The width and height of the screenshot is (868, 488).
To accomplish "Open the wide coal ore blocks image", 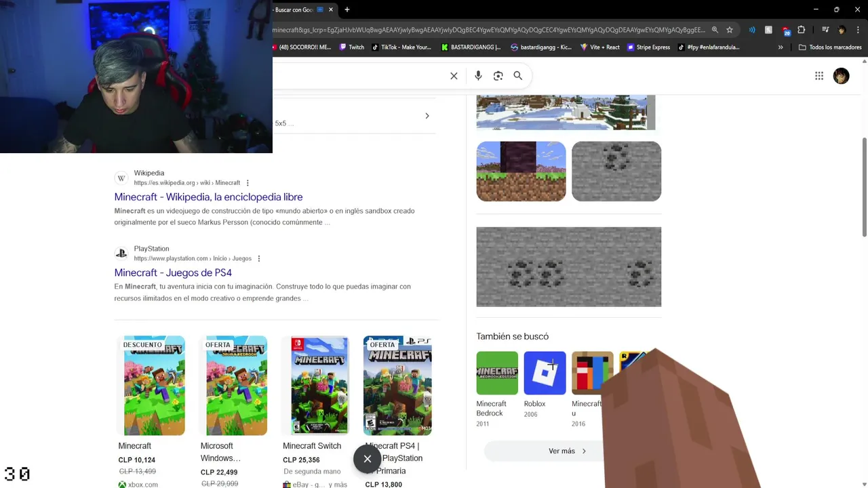I will click(x=569, y=267).
